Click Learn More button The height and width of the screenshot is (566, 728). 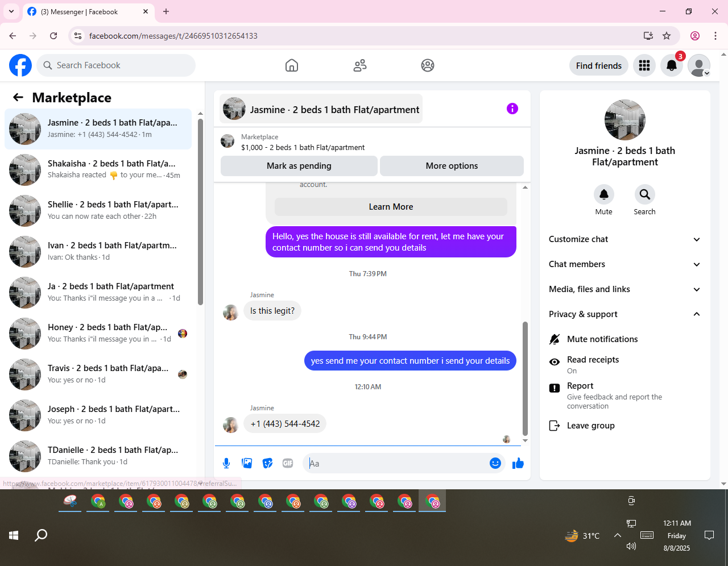391,207
